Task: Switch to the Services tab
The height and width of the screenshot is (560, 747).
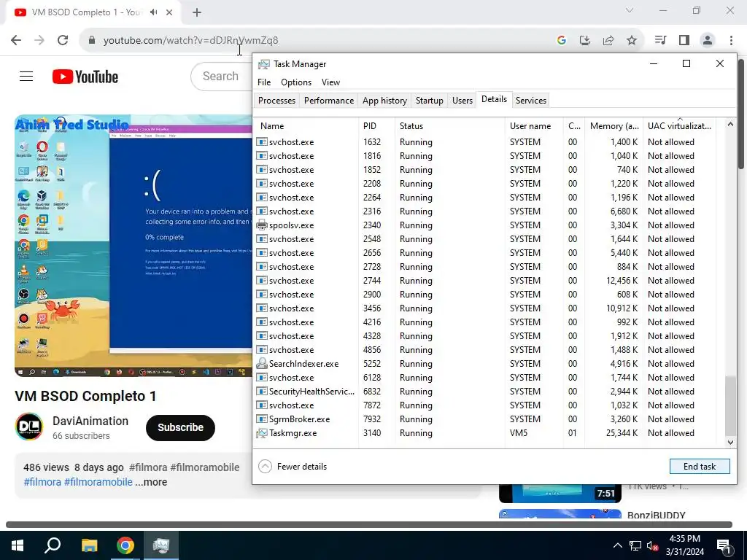Action: tap(531, 101)
